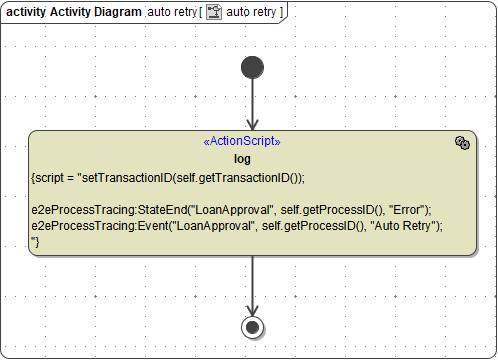Viewport: 498px width, 360px height.
Task: Select the arrow from initial node to log
Action: point(252,104)
